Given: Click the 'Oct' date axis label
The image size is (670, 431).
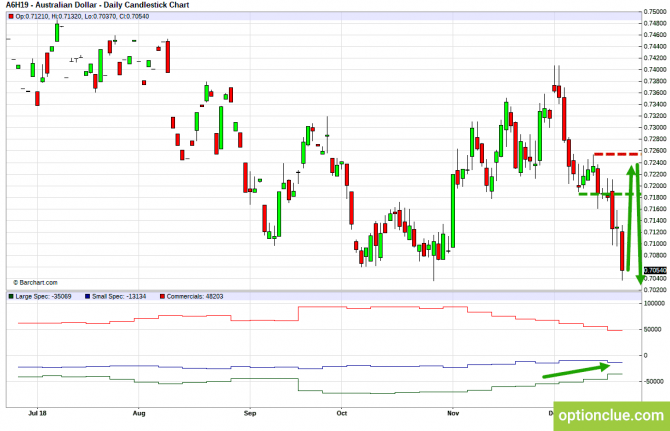Looking at the screenshot, I should pos(341,413).
